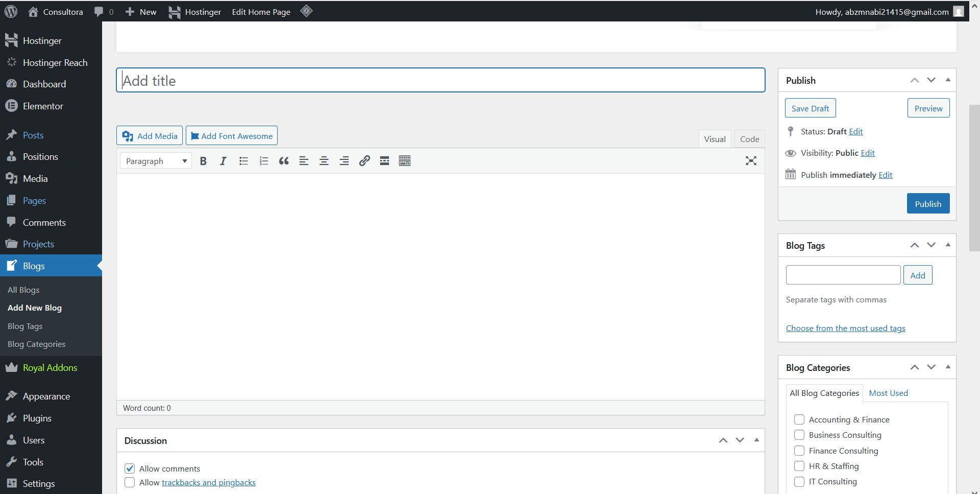Switch to the Code editor tab

749,138
